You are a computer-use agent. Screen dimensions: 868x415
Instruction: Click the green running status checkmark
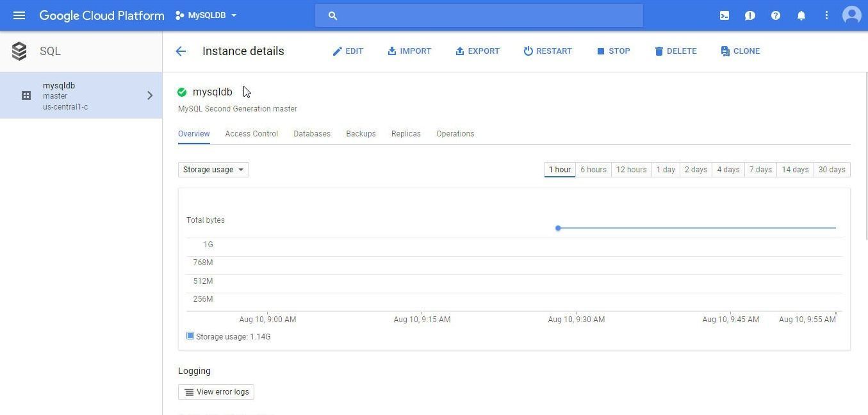182,92
